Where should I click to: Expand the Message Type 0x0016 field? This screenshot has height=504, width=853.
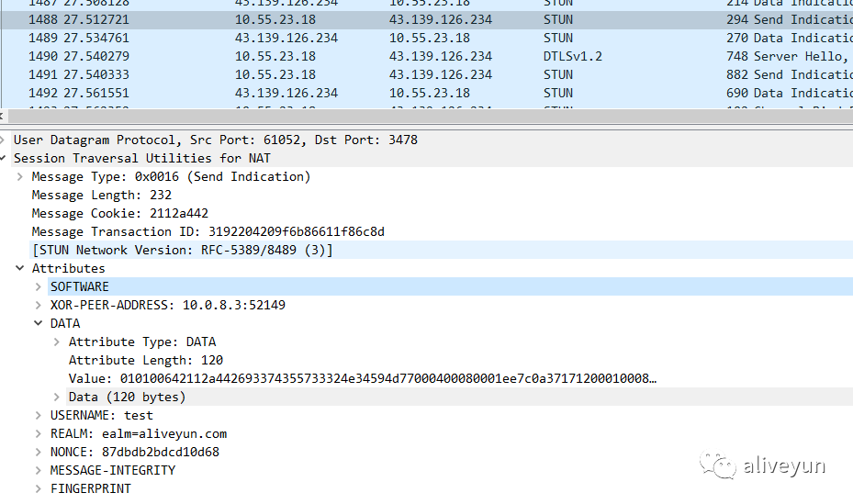click(20, 176)
